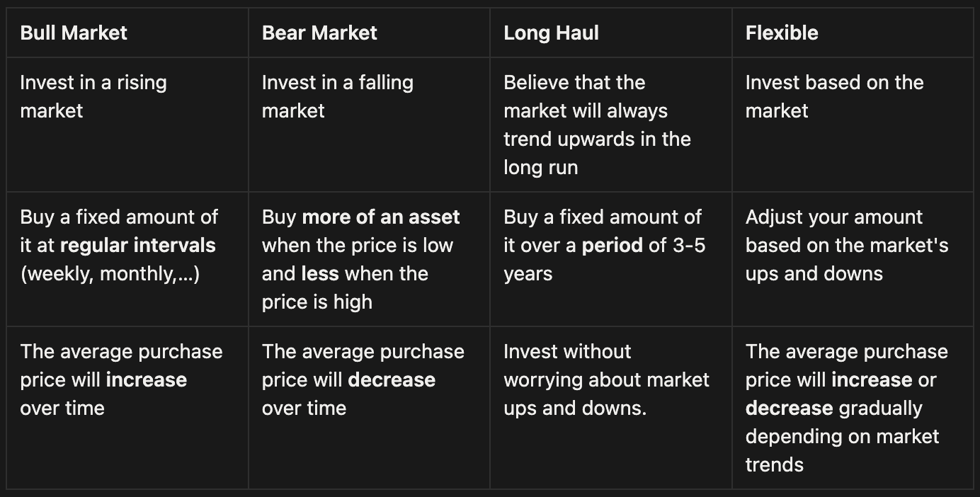Click the "price is high" text
This screenshot has width=980, height=497.
tap(317, 302)
